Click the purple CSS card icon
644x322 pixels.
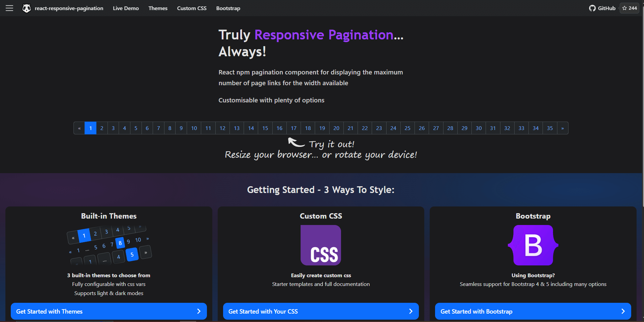[320, 245]
